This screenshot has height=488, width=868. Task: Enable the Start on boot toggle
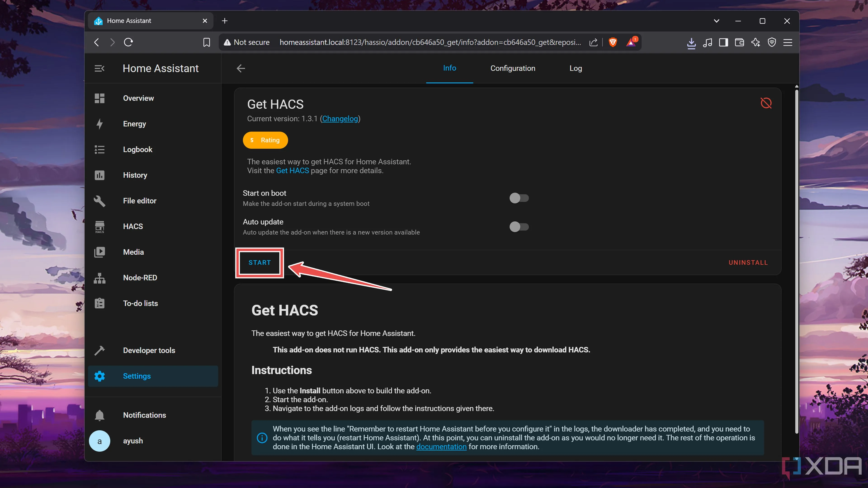coord(519,198)
